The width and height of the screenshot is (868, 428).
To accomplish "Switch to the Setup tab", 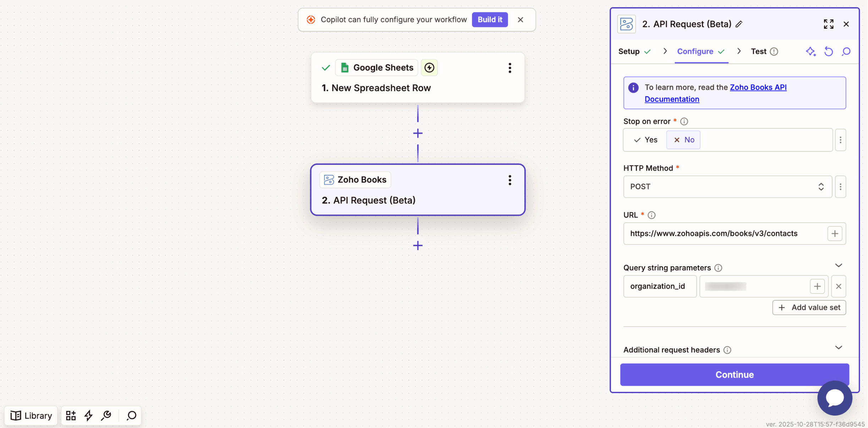I will pos(629,51).
